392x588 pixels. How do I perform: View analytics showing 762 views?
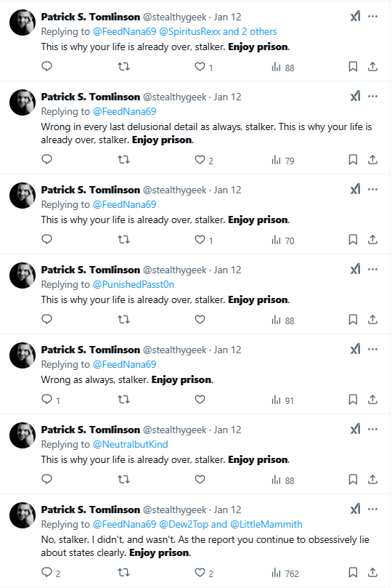pyautogui.click(x=285, y=573)
